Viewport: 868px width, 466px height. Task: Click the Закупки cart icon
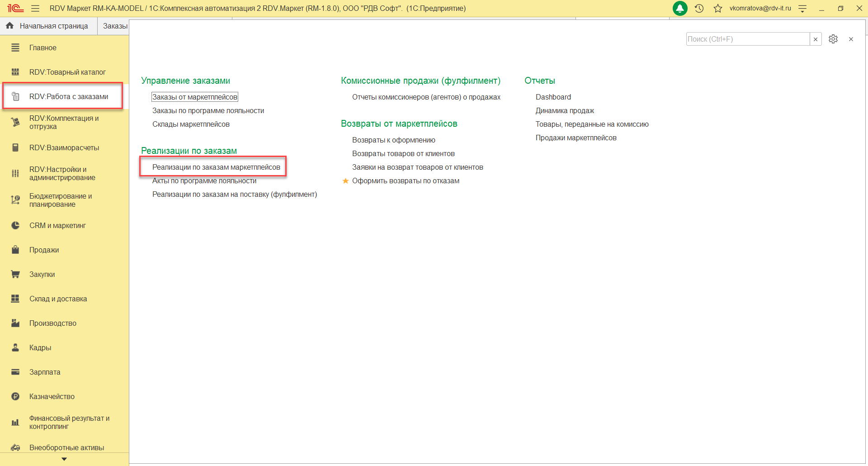click(x=15, y=274)
